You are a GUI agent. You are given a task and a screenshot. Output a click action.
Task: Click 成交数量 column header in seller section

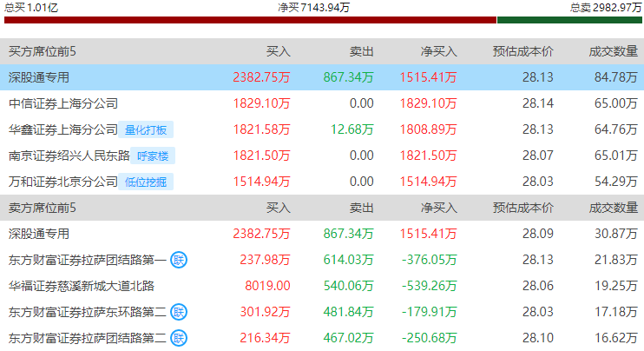point(613,208)
